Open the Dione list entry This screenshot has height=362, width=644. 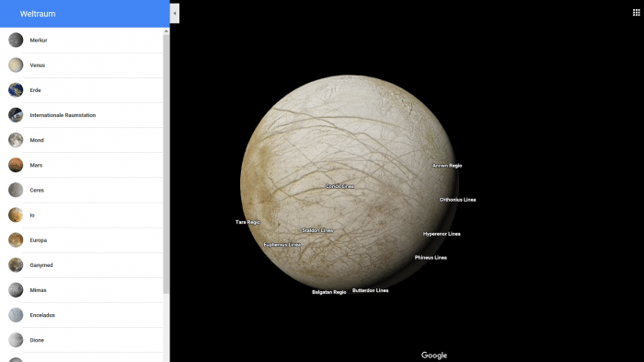(x=81, y=340)
